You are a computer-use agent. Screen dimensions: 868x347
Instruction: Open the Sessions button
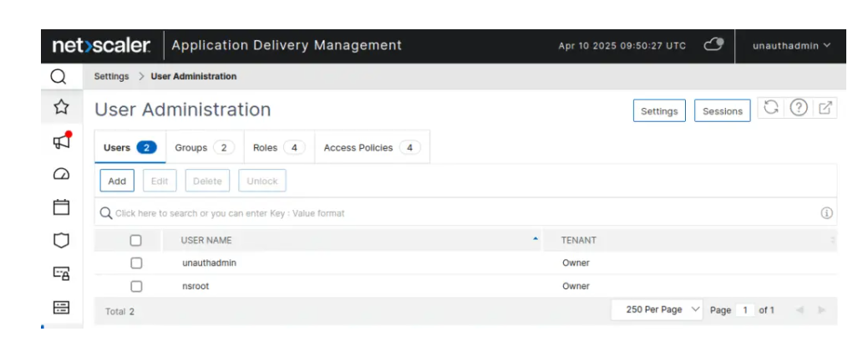pyautogui.click(x=723, y=111)
